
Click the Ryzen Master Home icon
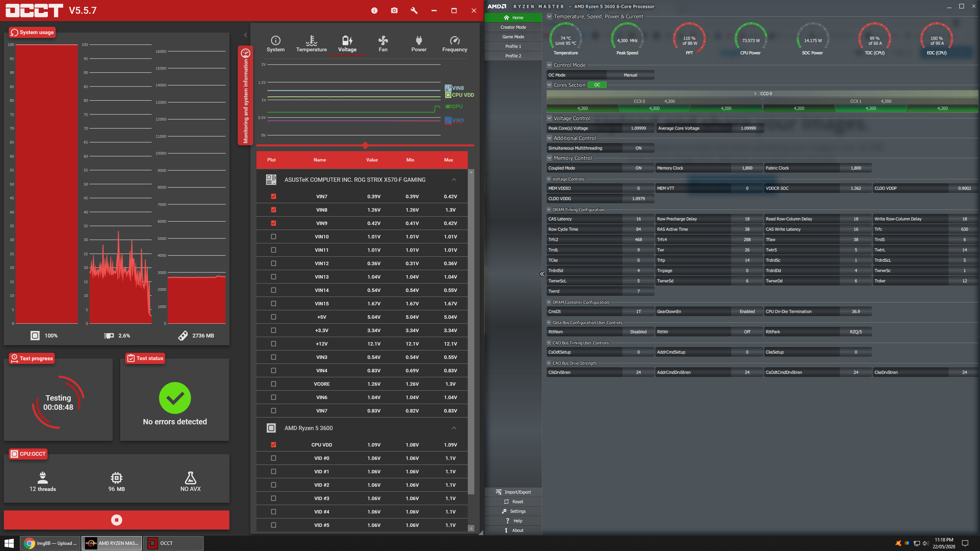[506, 18]
